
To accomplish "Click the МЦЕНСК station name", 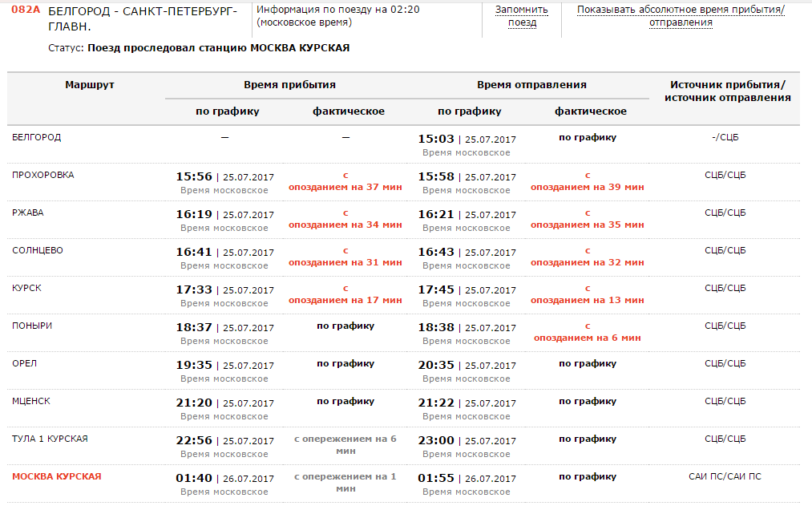I will point(31,401).
